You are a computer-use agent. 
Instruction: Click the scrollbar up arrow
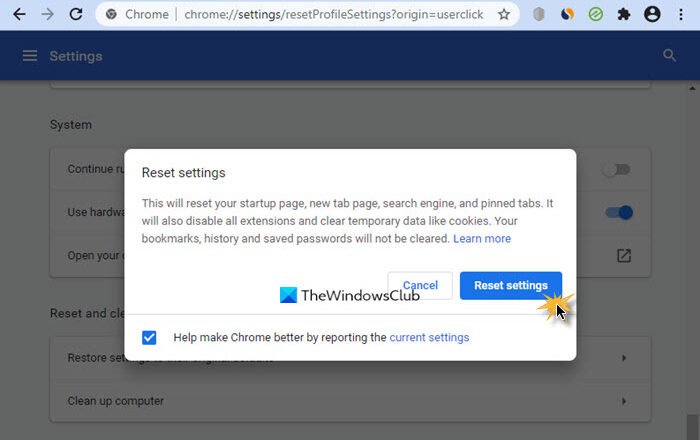coord(692,88)
